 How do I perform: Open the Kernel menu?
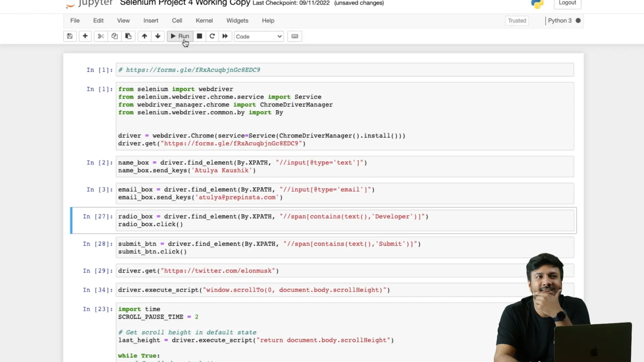coord(204,21)
